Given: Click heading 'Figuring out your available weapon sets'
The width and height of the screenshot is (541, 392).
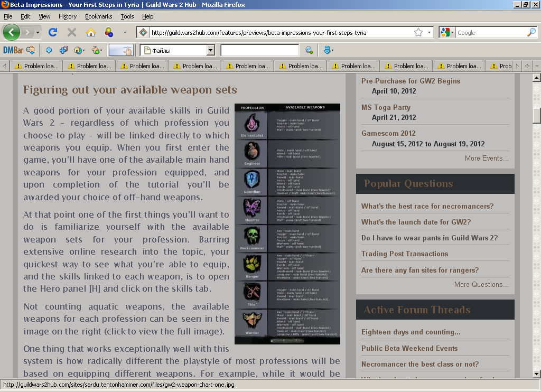Looking at the screenshot, I should click(x=130, y=90).
